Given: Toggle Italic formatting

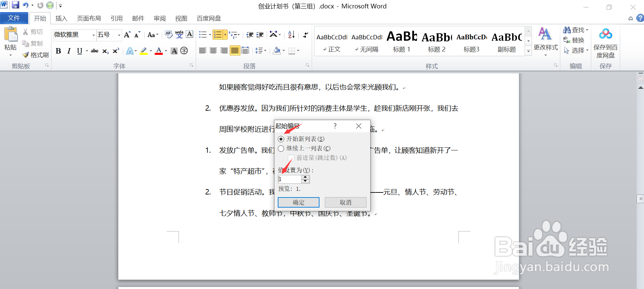Looking at the screenshot, I should 69,51.
